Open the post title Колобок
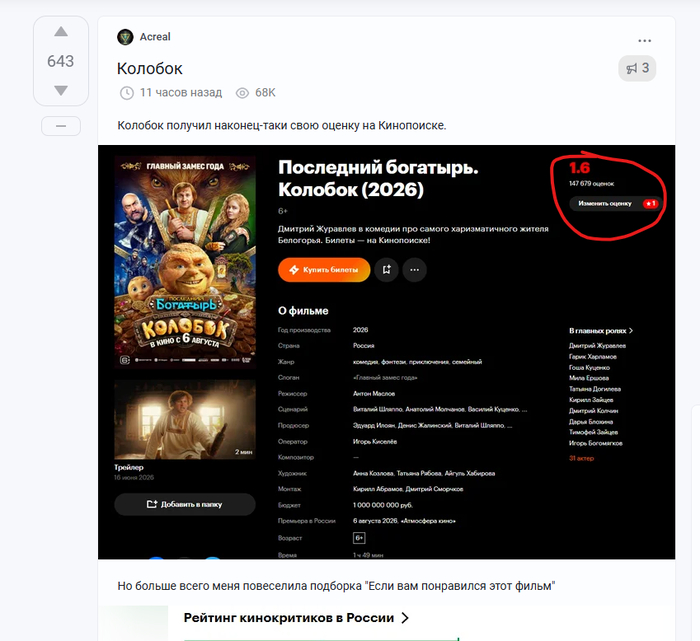700x641 pixels. (150, 69)
